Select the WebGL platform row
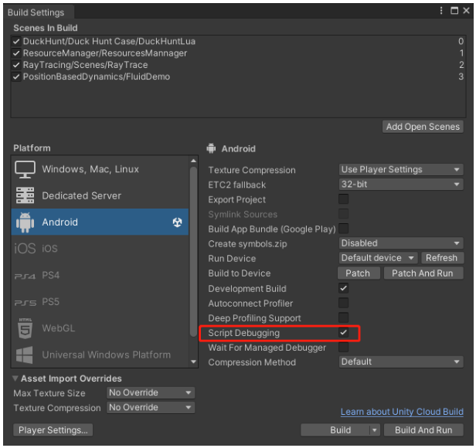476x448 pixels. (x=100, y=328)
